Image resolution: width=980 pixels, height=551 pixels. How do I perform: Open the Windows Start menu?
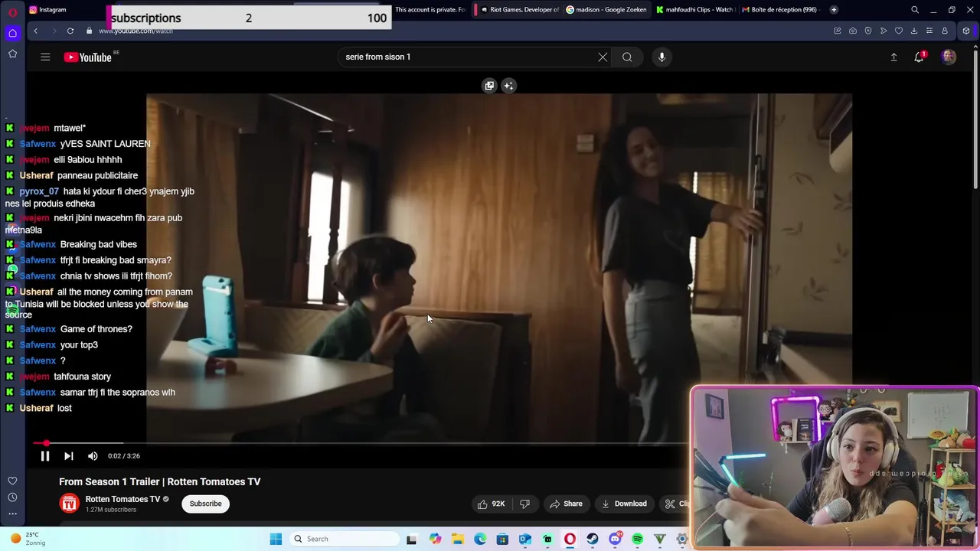[x=276, y=539]
